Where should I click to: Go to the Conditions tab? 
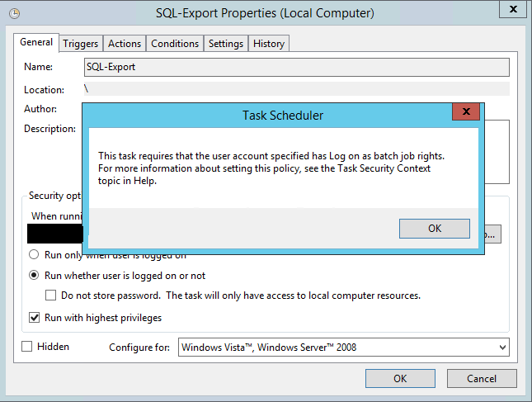coord(175,44)
